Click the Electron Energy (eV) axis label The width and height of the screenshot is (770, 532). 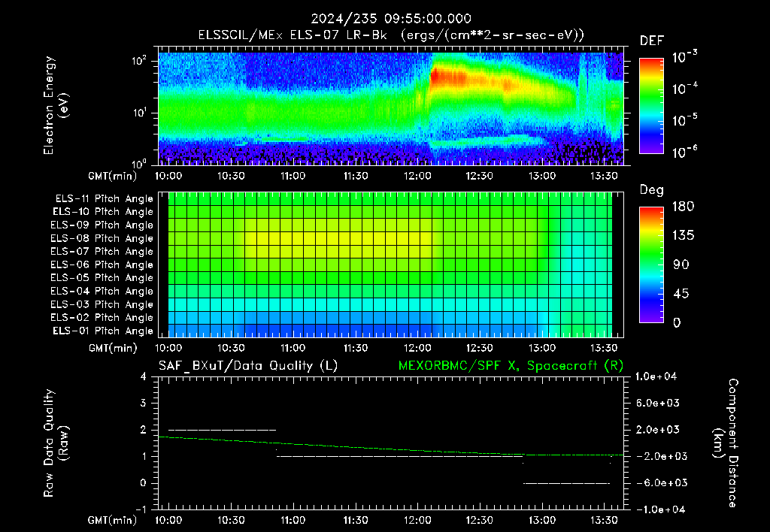pos(56,105)
